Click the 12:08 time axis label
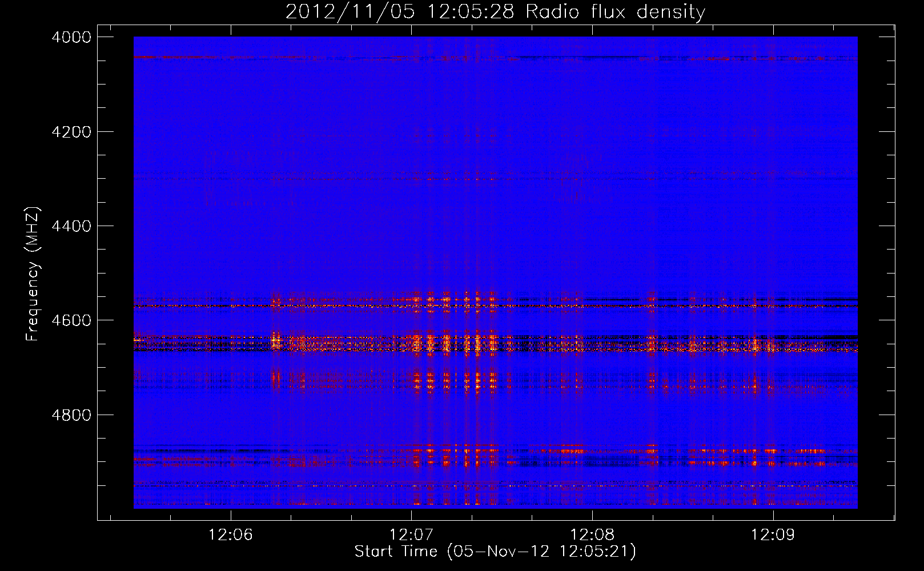924x571 pixels. coord(592,534)
